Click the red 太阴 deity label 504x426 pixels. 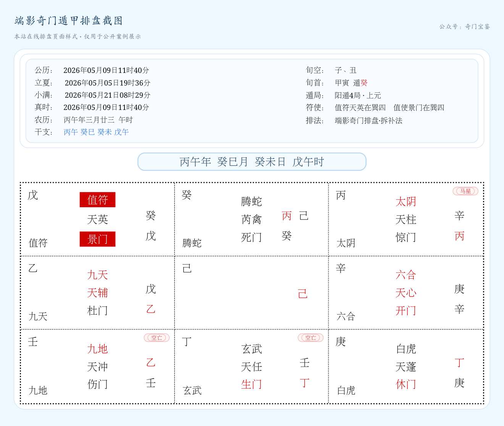point(406,202)
